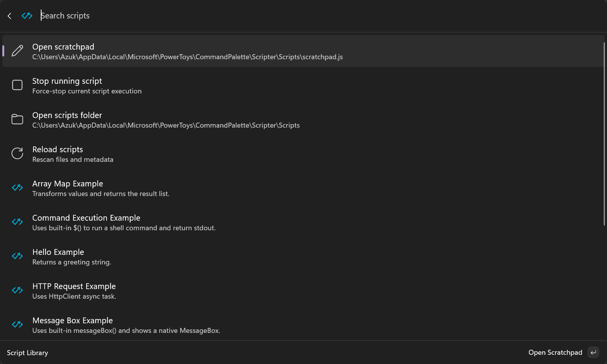Click 'Force-stop current script execution' description
The image size is (607, 364).
[x=87, y=91]
